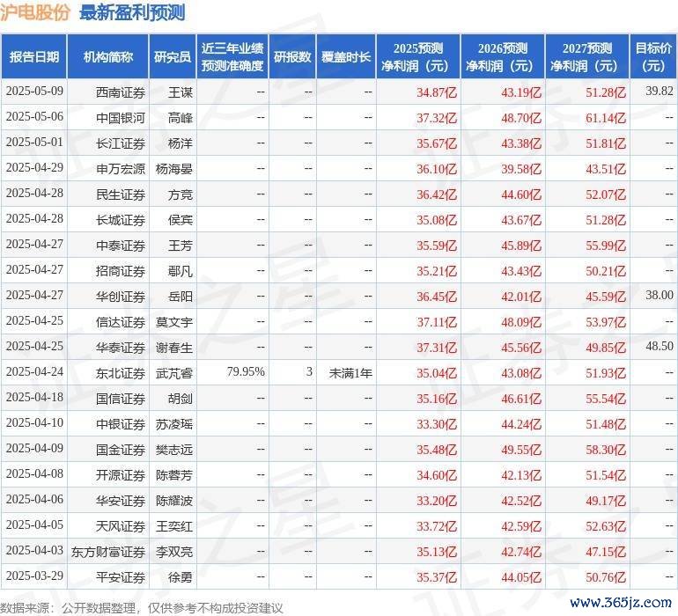Click researcher name 谢春生
Viewport: 678px width, 616px height.
tap(174, 348)
